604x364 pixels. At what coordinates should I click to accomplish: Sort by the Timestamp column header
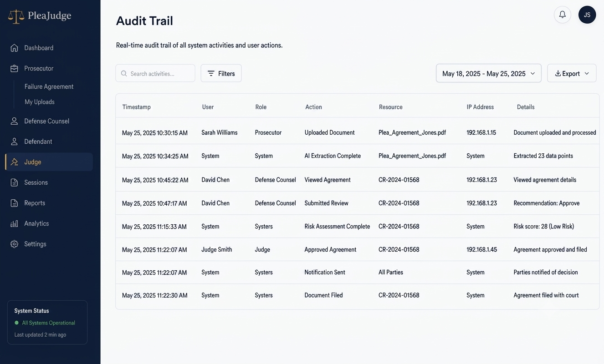(136, 107)
